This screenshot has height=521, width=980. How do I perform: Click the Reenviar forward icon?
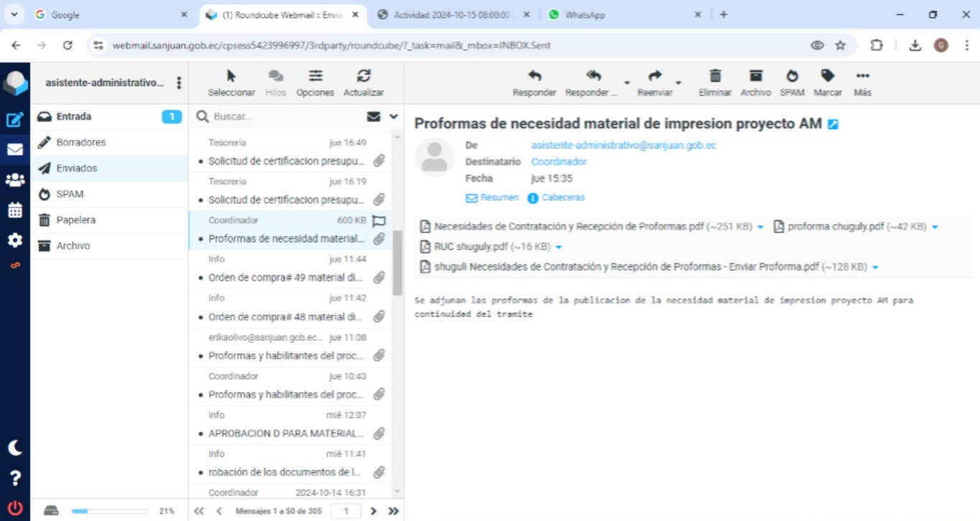(654, 76)
